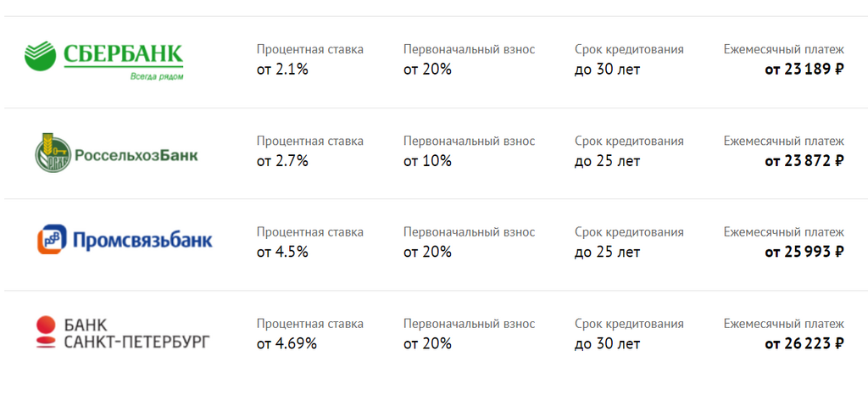Select Bank Saint Petersburg rate from 4.69%

point(287,343)
